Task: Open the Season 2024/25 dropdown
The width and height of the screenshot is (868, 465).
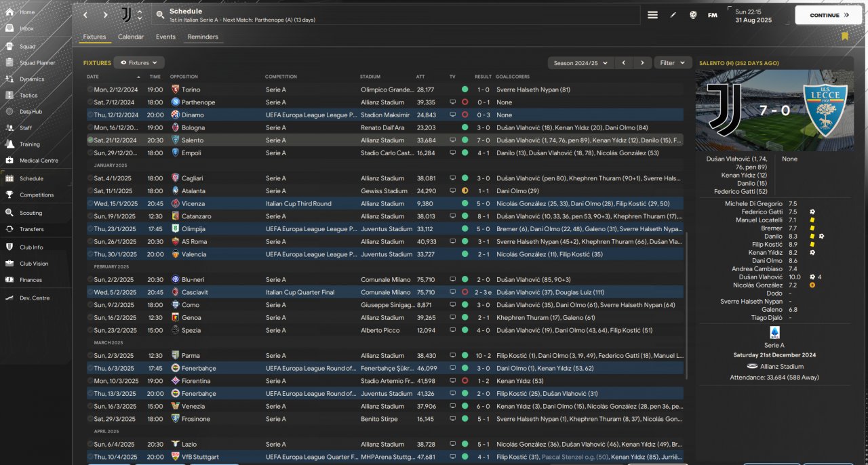Action: pos(580,63)
